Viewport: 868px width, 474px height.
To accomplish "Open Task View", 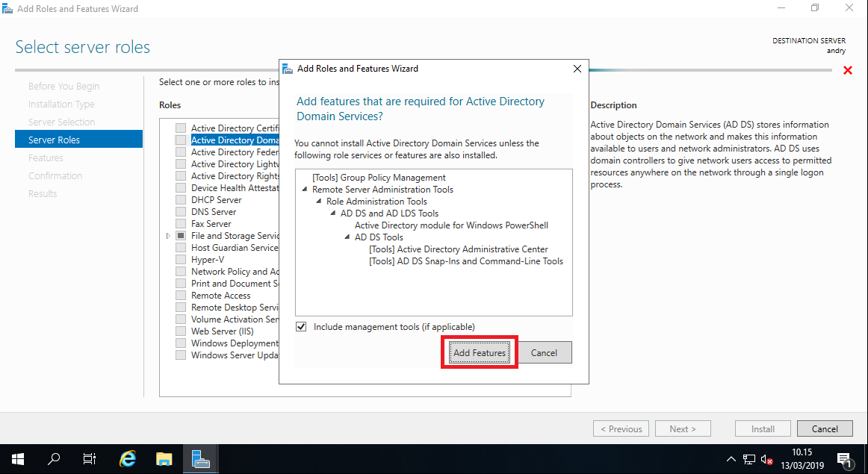I will (x=89, y=459).
